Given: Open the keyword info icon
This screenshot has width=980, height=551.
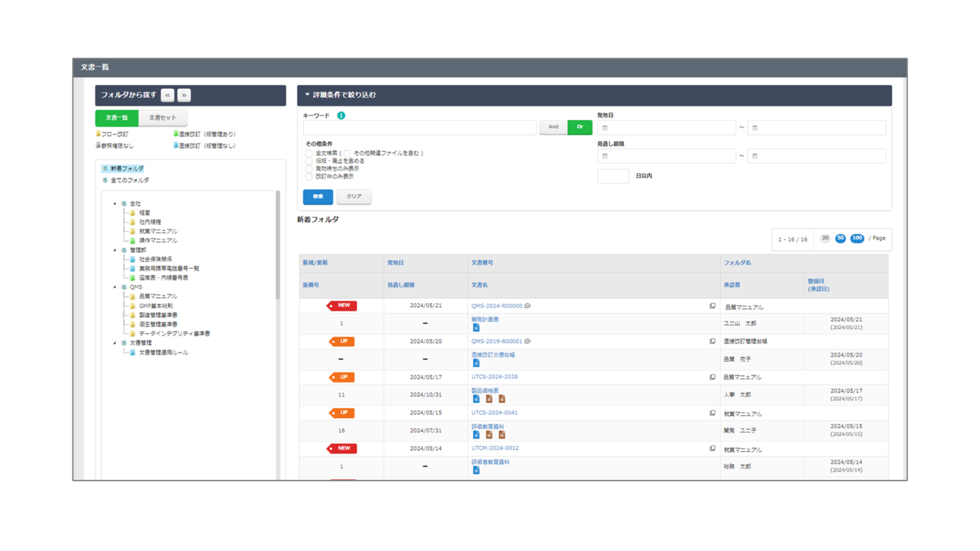Looking at the screenshot, I should click(x=341, y=116).
